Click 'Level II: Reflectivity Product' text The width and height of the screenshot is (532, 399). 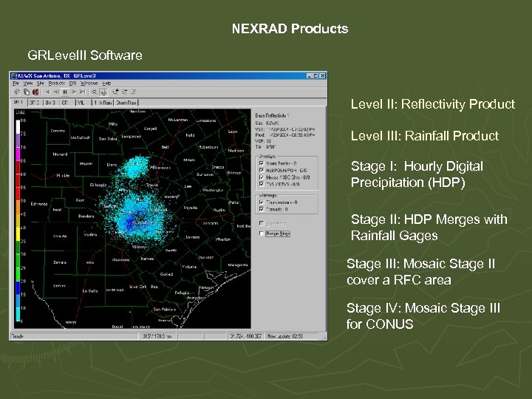(433, 104)
